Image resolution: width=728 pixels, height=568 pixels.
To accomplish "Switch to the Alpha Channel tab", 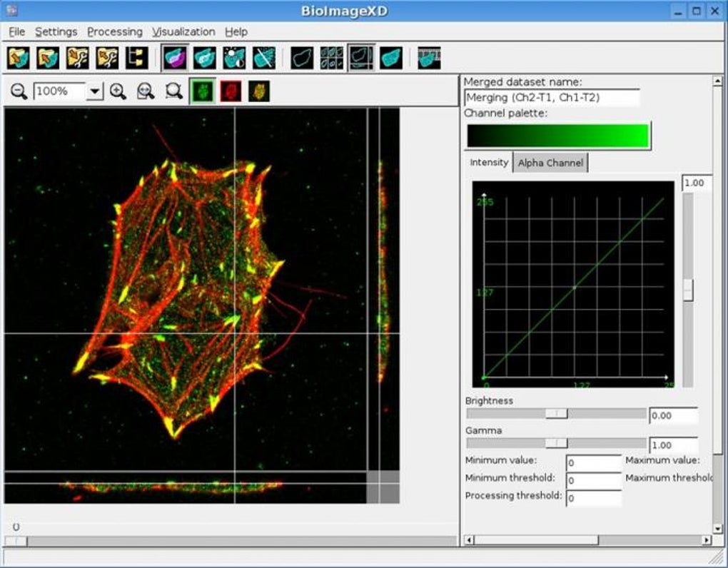I will pos(550,162).
